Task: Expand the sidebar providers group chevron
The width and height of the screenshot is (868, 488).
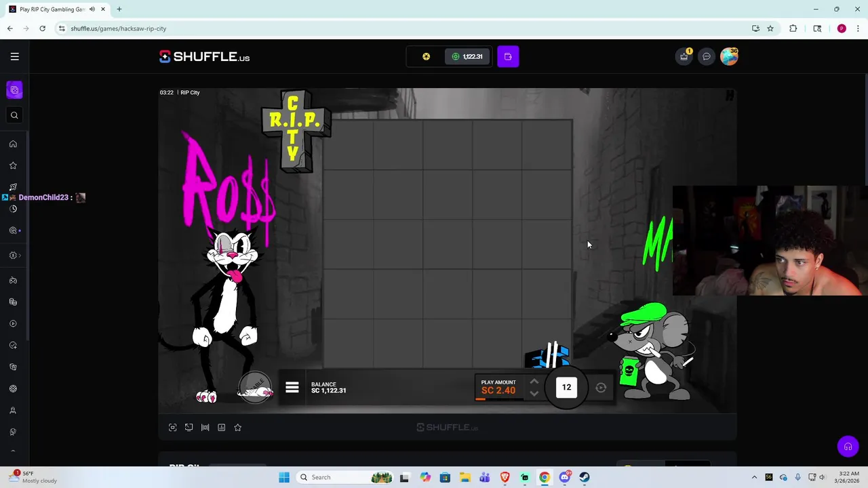Action: click(x=20, y=256)
